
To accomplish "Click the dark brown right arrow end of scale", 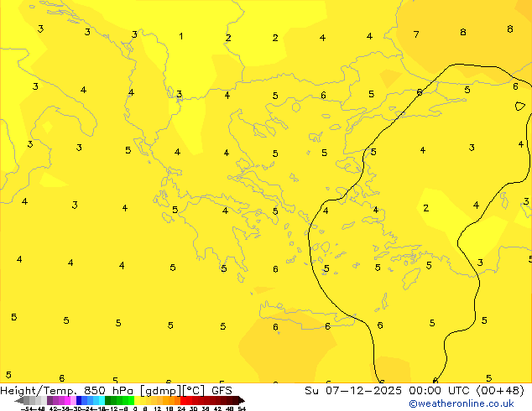I will click(x=242, y=400).
